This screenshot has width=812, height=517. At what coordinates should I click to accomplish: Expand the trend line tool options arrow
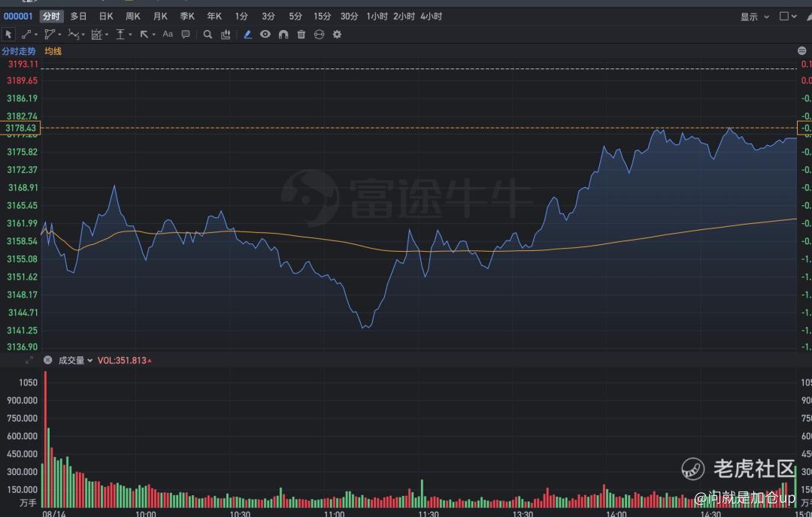click(x=36, y=35)
